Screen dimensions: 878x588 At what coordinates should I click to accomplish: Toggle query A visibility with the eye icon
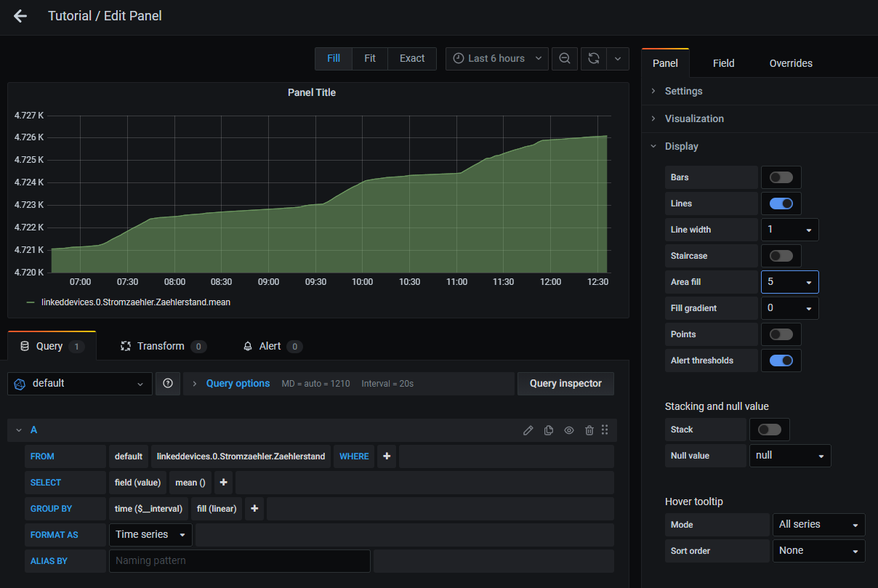click(568, 430)
